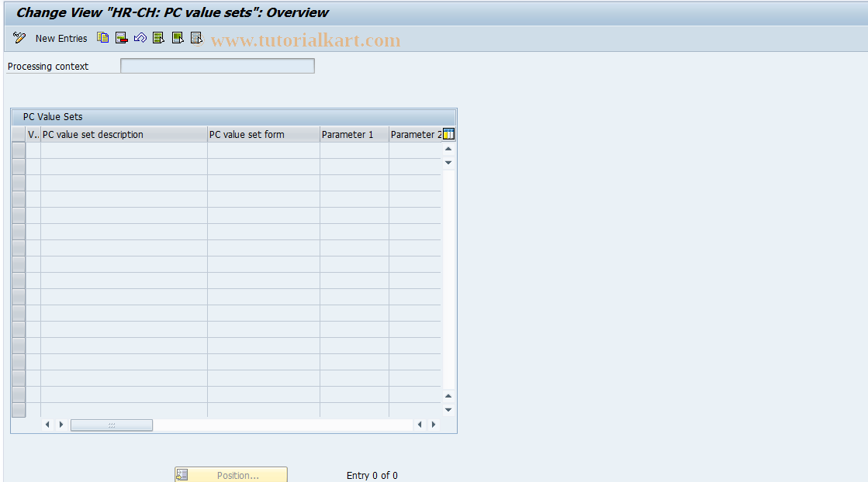Screen dimensions: 868x482
Task: Click scroll down arrow below top arrow
Action: [448, 163]
